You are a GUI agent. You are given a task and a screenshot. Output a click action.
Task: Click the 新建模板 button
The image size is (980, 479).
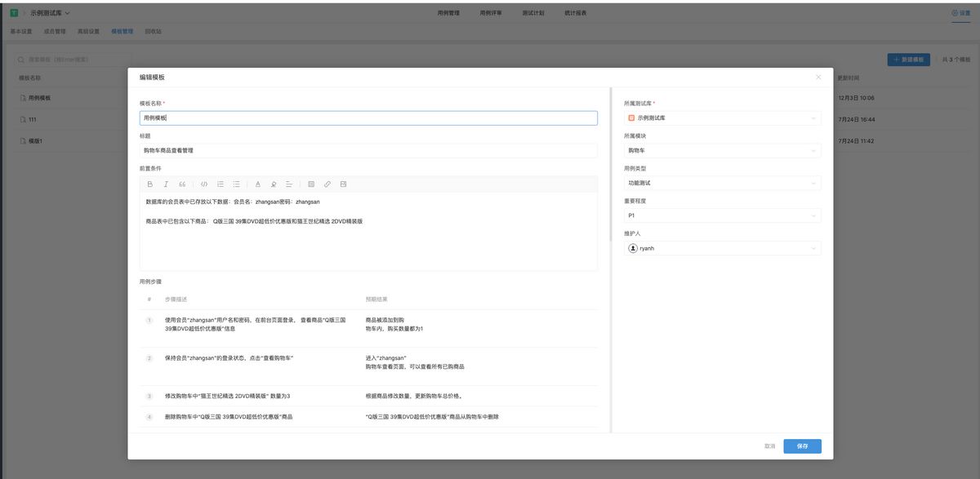[x=908, y=60]
